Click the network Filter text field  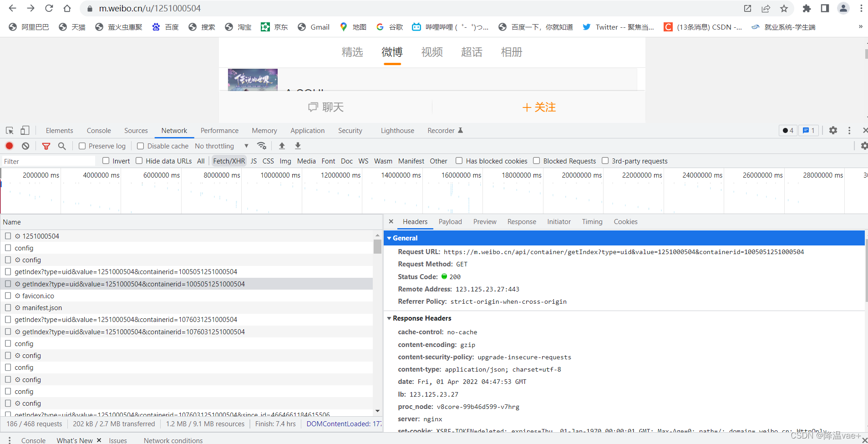point(48,161)
